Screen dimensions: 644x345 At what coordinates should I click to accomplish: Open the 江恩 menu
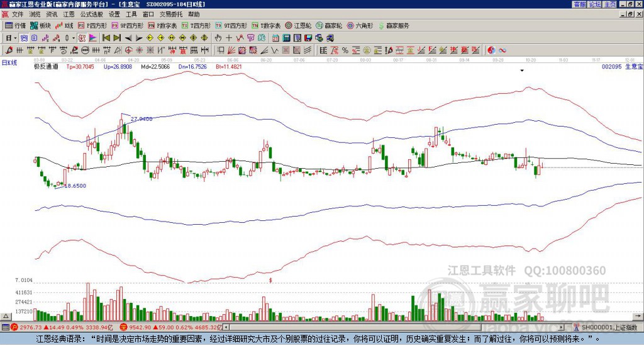(x=69, y=14)
